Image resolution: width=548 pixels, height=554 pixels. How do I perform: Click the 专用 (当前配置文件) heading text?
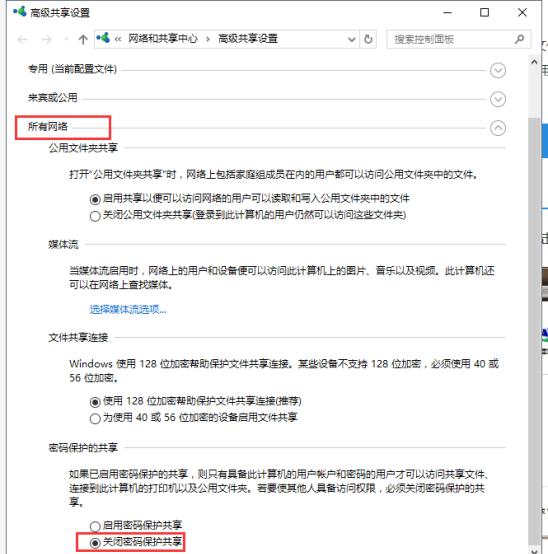(72, 69)
